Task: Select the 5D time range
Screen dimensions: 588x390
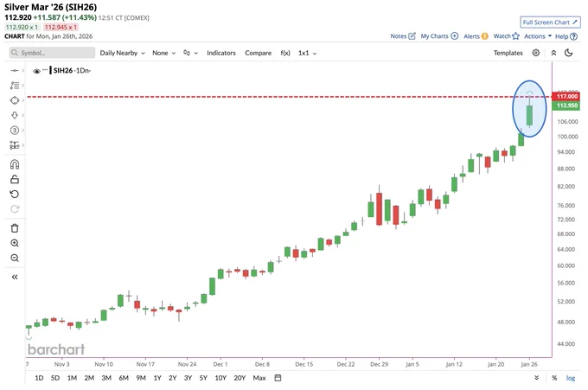Action: click(55, 378)
